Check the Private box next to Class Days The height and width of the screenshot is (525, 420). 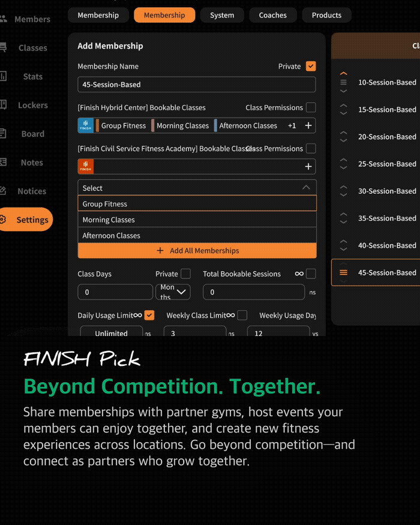(185, 274)
